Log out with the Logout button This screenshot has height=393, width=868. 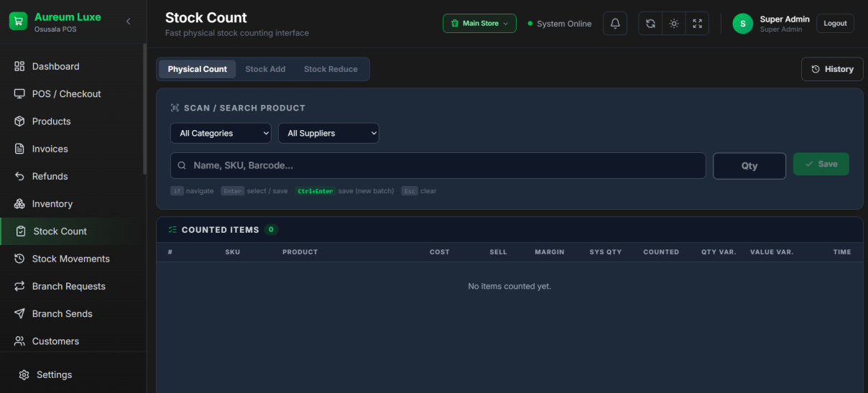pos(835,24)
